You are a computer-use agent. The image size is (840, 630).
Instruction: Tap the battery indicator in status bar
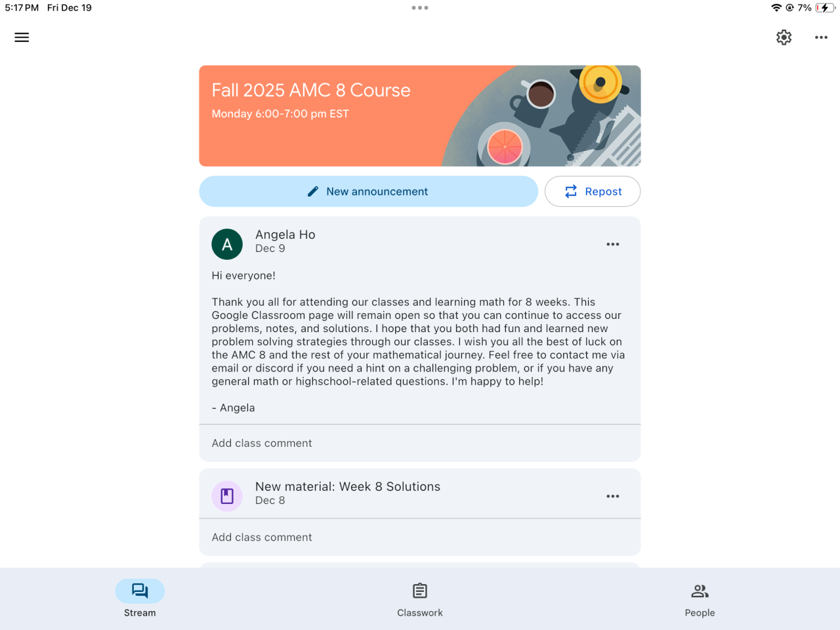(x=826, y=8)
